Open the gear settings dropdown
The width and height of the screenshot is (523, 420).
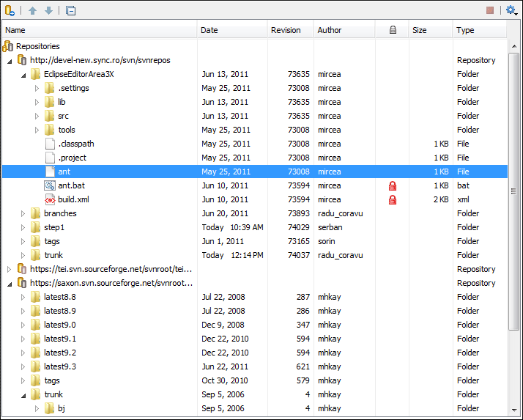511,10
